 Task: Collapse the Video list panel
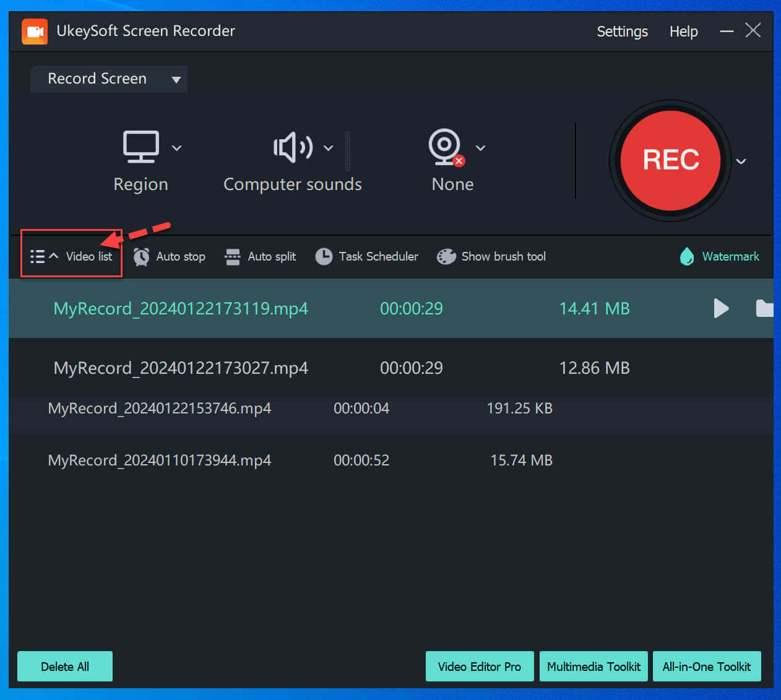[x=71, y=256]
